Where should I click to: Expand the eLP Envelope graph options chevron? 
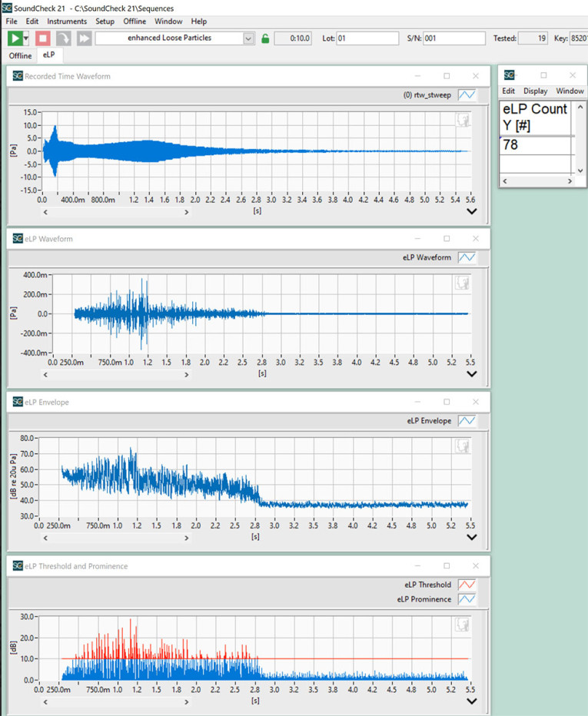(x=472, y=538)
